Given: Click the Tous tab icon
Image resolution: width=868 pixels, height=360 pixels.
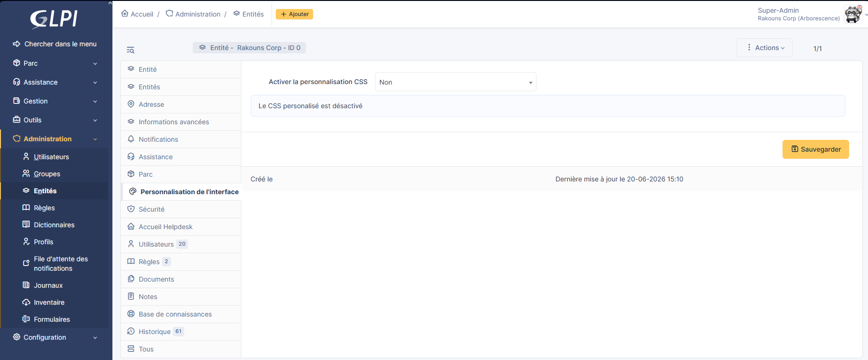Looking at the screenshot, I should click(x=131, y=349).
